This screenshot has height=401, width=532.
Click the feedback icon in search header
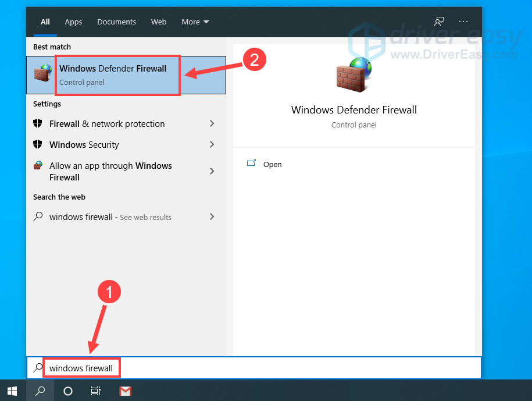click(x=439, y=22)
